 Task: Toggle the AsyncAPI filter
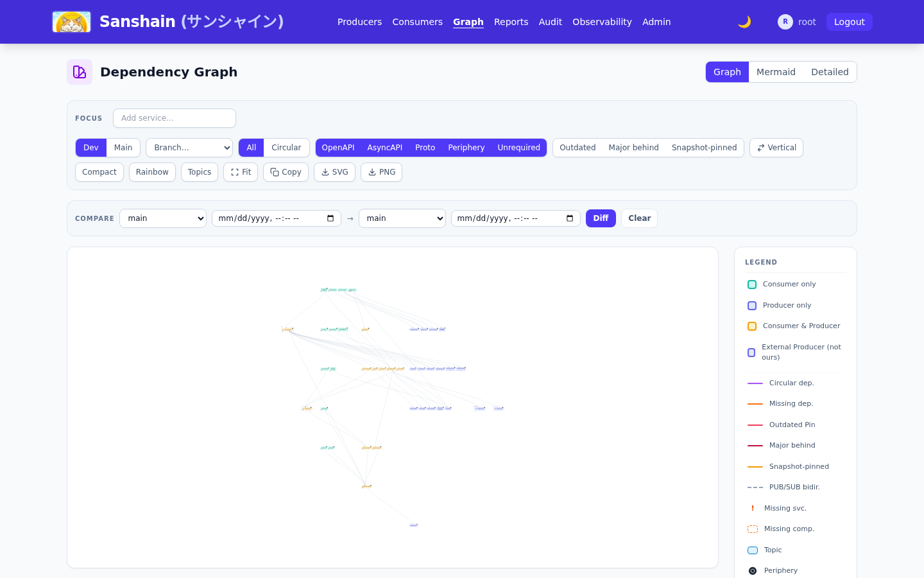[x=385, y=148]
